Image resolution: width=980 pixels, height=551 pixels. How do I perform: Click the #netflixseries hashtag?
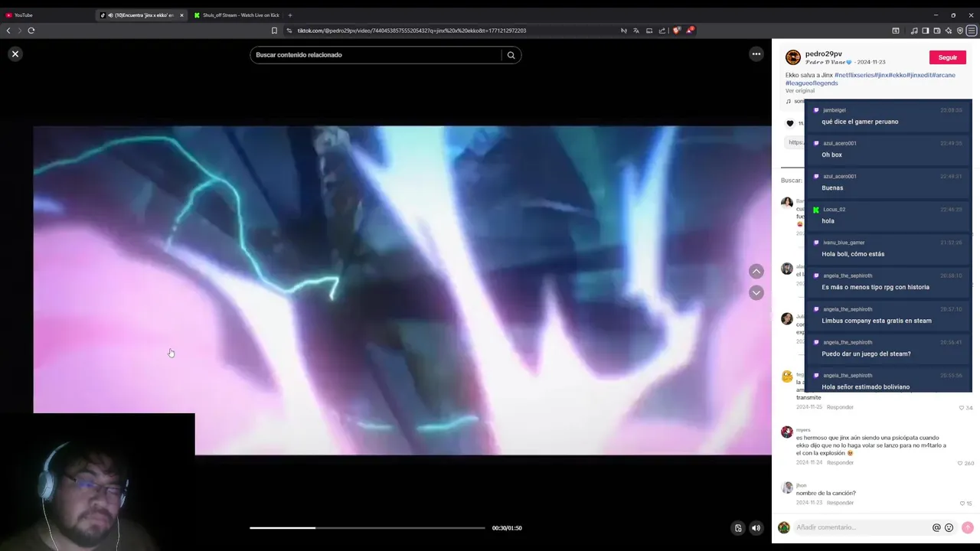tap(854, 75)
